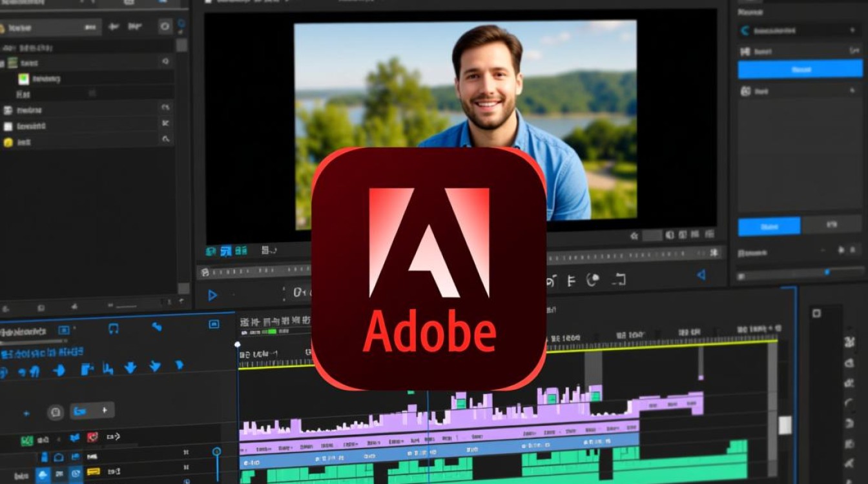The width and height of the screenshot is (868, 484).
Task: Click the blue left-pointing triangle right of transport controls
Action: pyautogui.click(x=701, y=275)
